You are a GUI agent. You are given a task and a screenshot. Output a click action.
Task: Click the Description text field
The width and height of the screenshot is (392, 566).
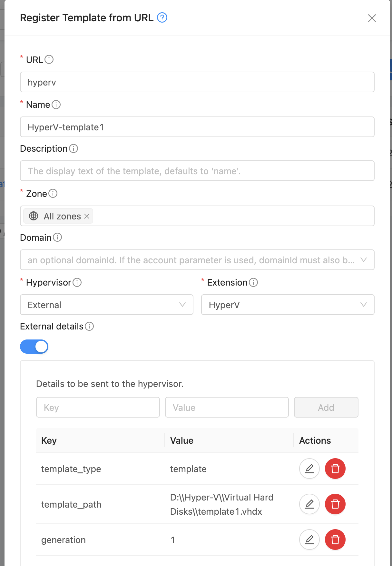click(x=197, y=171)
